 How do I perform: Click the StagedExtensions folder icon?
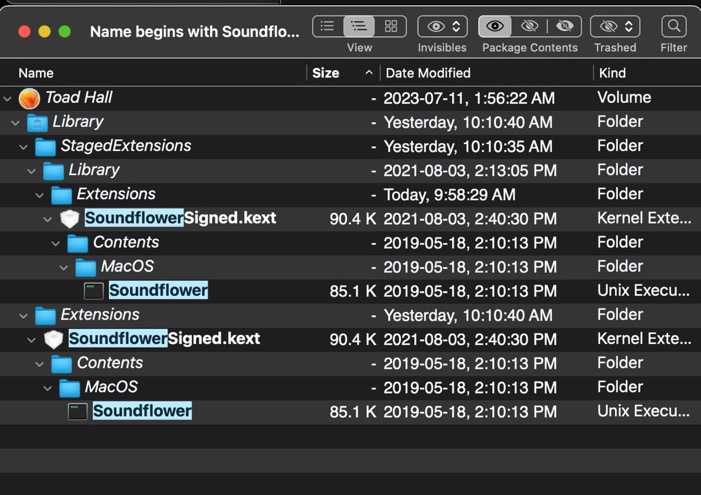pyautogui.click(x=45, y=147)
